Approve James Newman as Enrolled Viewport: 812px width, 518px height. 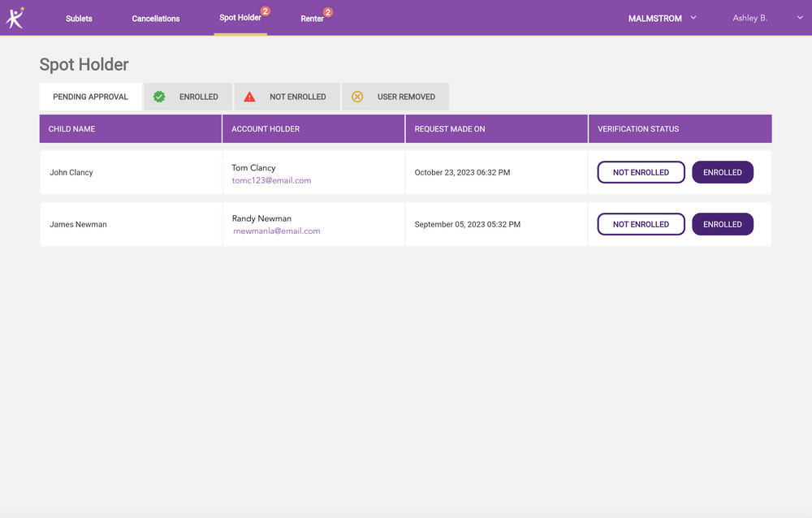[722, 224]
